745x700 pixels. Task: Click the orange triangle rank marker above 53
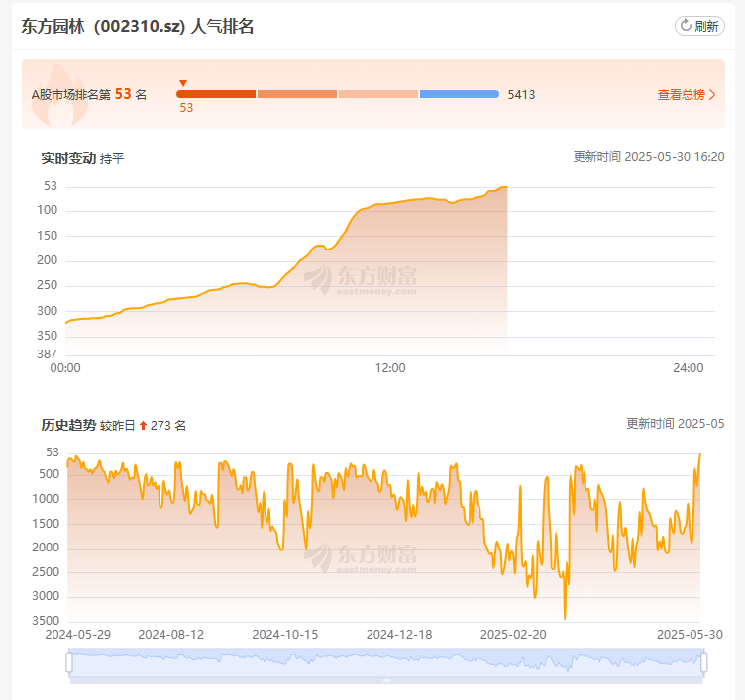pos(183,83)
